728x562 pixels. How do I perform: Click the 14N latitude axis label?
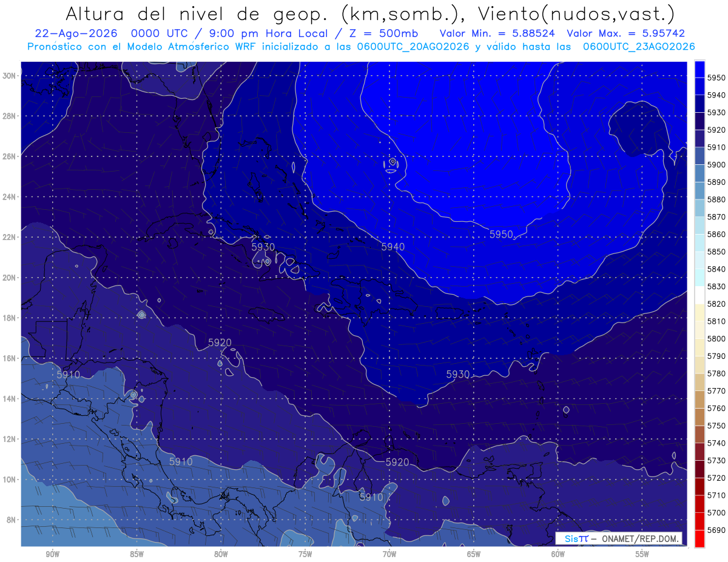(10, 398)
